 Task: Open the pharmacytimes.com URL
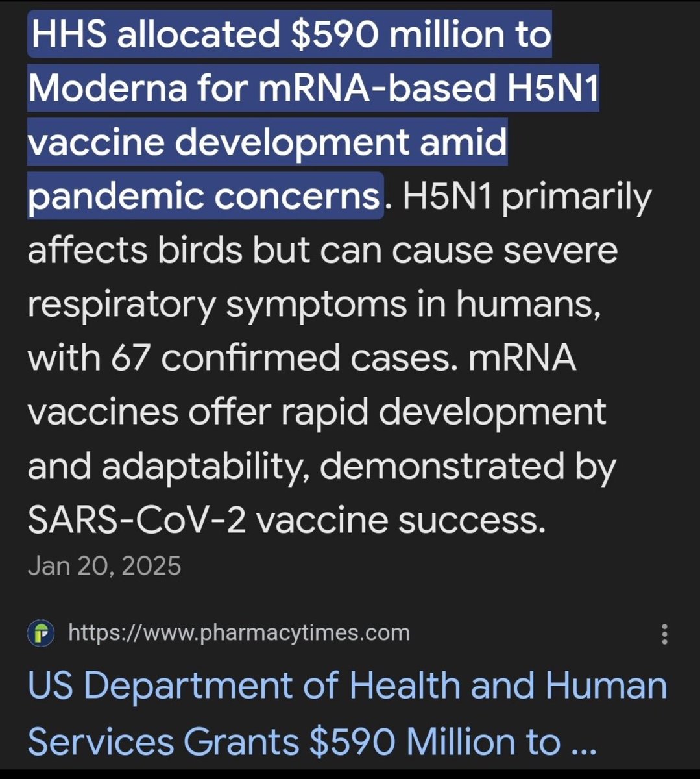point(239,633)
